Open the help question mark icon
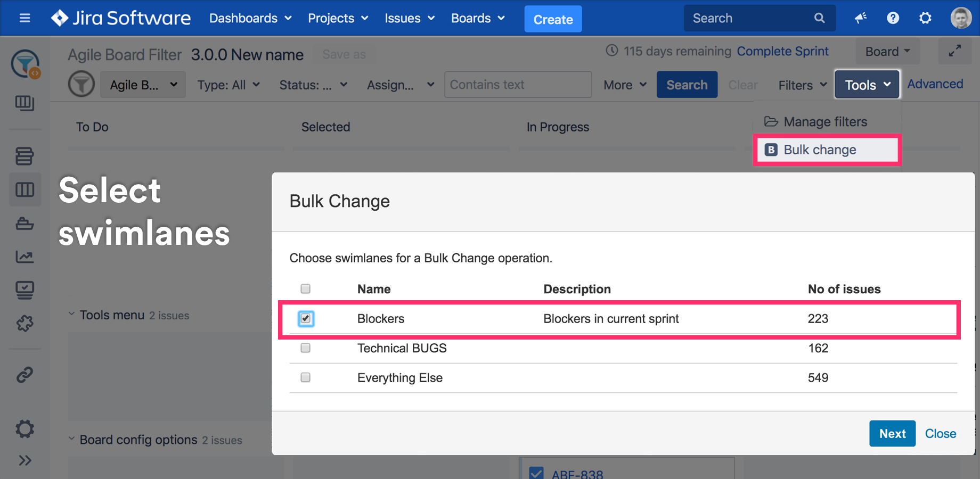Image resolution: width=980 pixels, height=479 pixels. [x=893, y=18]
